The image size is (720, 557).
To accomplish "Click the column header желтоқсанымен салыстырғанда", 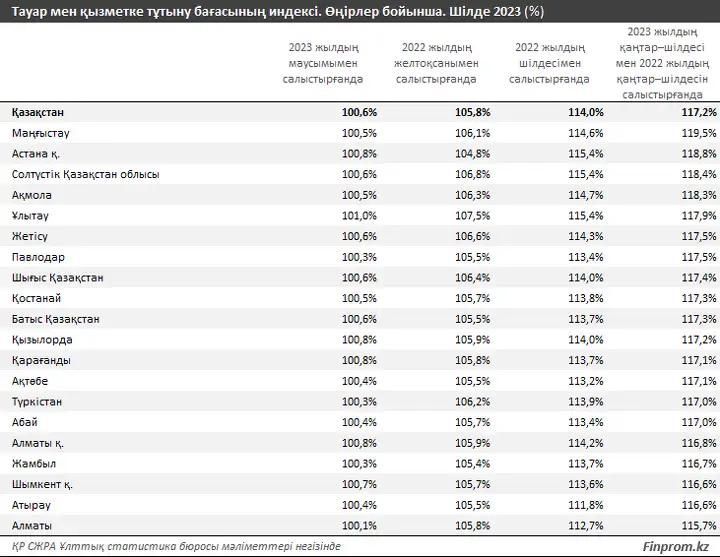I will [436, 63].
